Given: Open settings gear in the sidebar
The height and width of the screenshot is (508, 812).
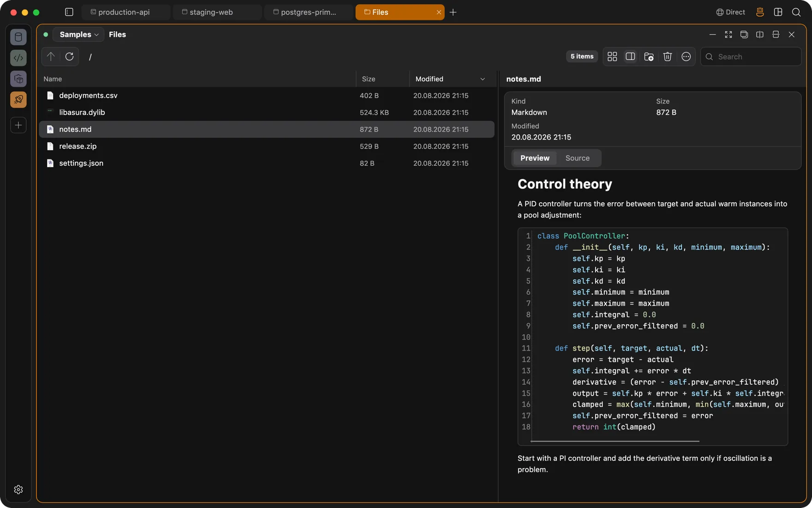Looking at the screenshot, I should click(18, 490).
